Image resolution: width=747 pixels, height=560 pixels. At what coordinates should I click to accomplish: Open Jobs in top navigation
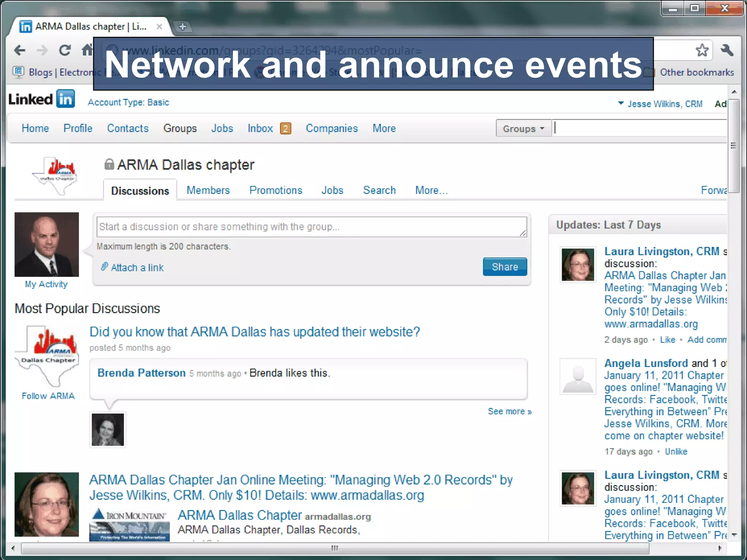[222, 128]
